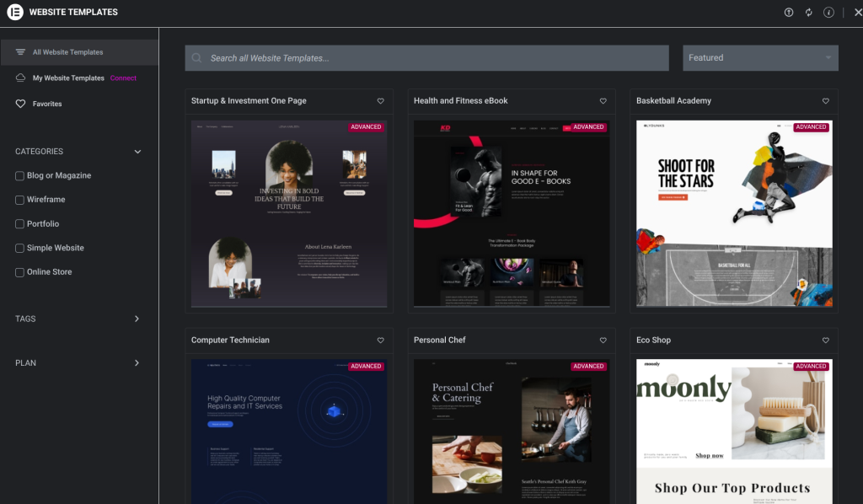
Task: Favorite the Health and Fitness eBook template
Action: [x=603, y=100]
